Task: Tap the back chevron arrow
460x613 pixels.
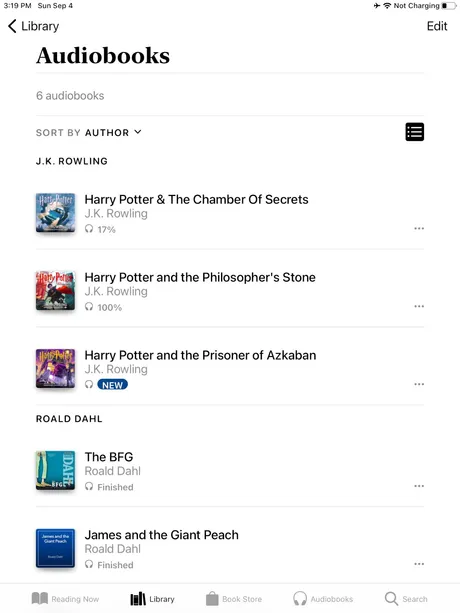Action: tap(12, 26)
